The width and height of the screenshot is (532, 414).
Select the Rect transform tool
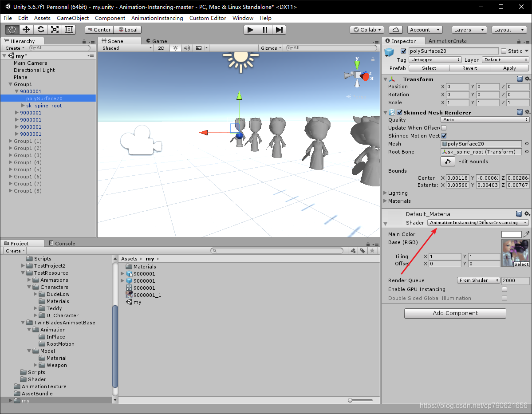tap(69, 29)
